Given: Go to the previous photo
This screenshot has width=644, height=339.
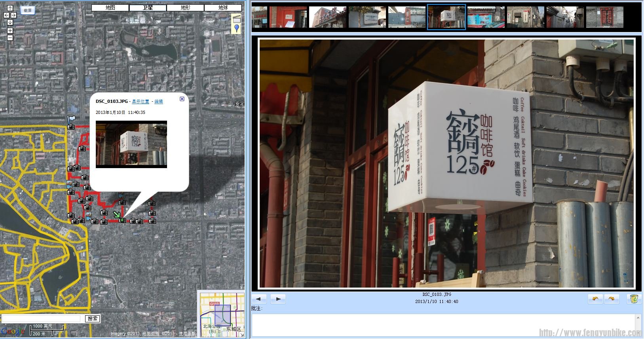Looking at the screenshot, I should click(259, 299).
